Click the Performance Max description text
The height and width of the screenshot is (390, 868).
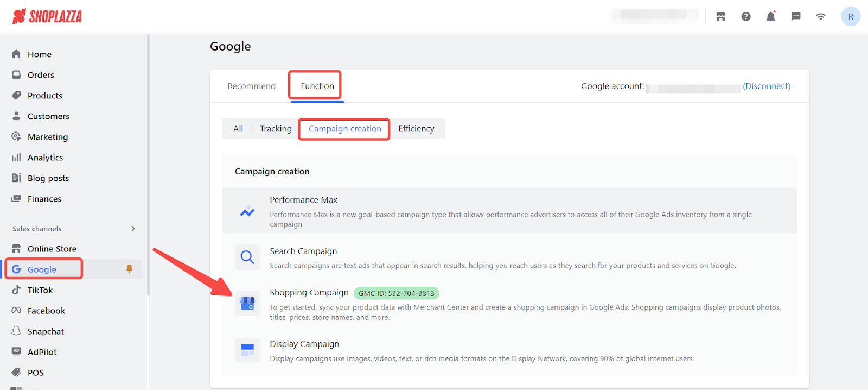point(510,219)
